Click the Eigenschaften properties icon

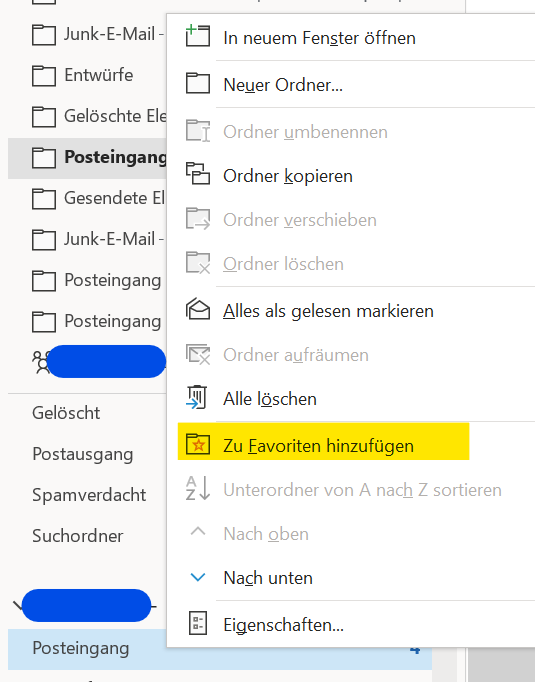[198, 623]
